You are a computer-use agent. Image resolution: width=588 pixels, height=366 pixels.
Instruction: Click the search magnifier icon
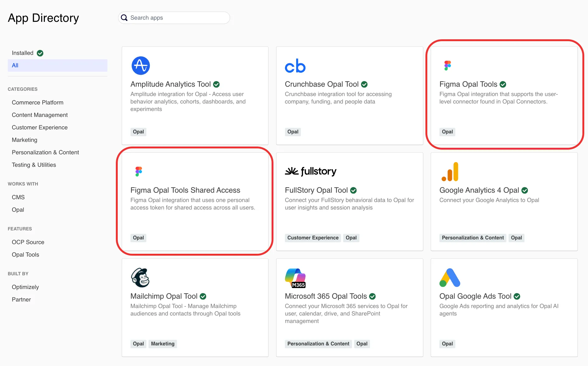[124, 18]
